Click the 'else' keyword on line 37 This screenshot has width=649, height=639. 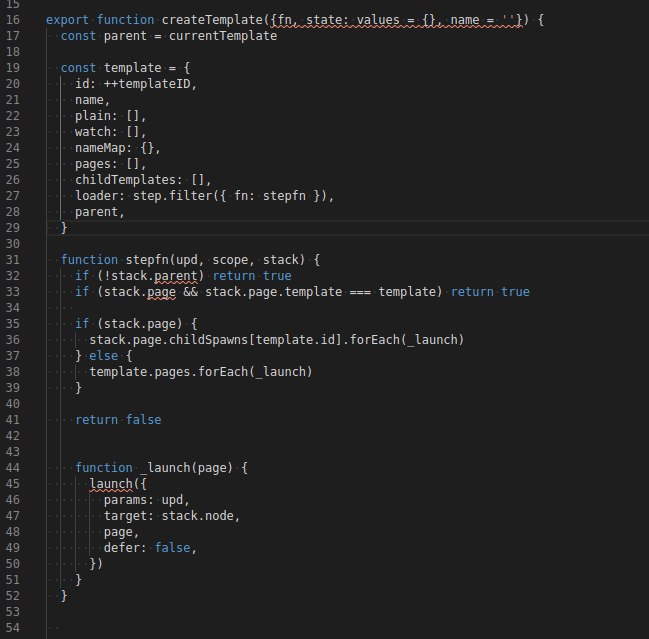tap(103, 356)
